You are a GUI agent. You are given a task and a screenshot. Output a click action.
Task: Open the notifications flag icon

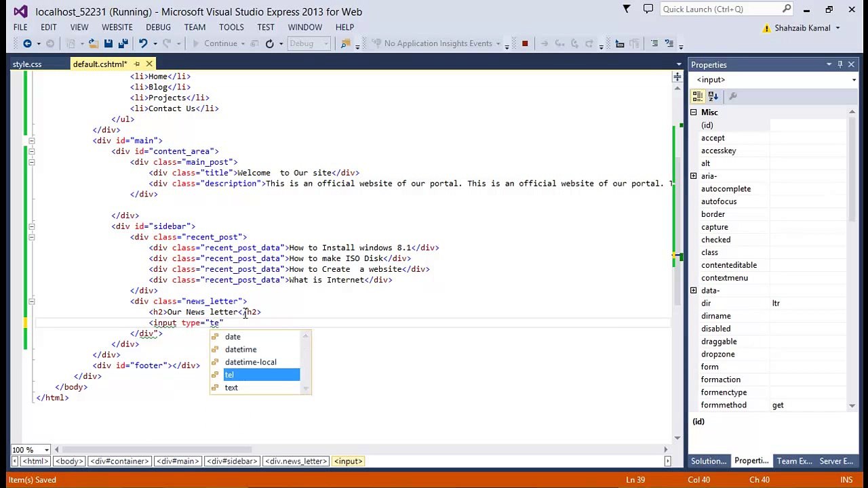[x=627, y=9]
